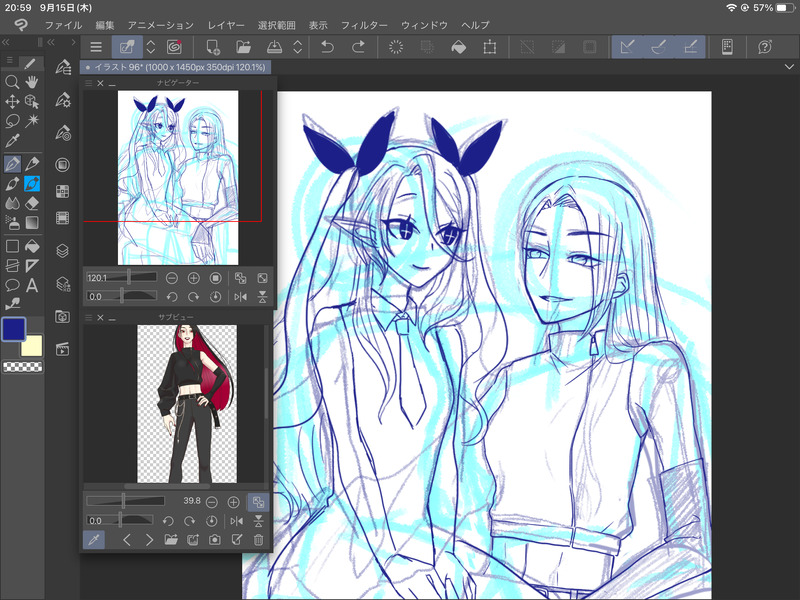Click Save icon in command bar
Image resolution: width=800 pixels, height=600 pixels.
pyautogui.click(x=274, y=47)
